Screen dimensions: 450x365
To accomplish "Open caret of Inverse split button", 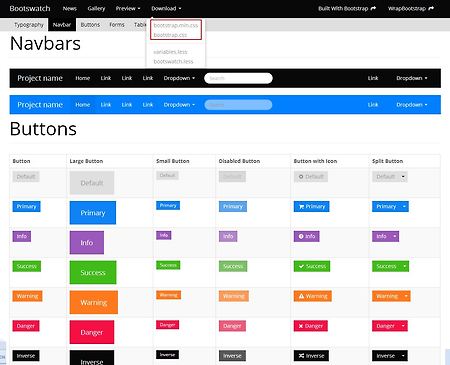I will 403,356.
